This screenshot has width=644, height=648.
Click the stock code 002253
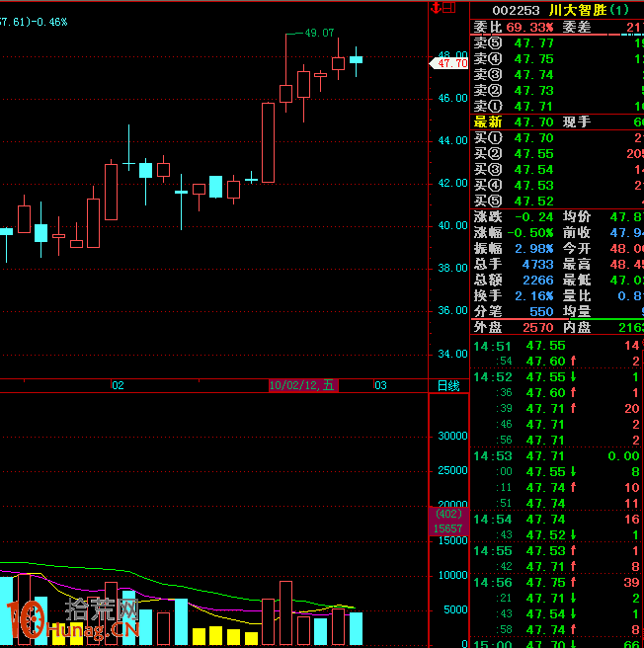[x=516, y=10]
